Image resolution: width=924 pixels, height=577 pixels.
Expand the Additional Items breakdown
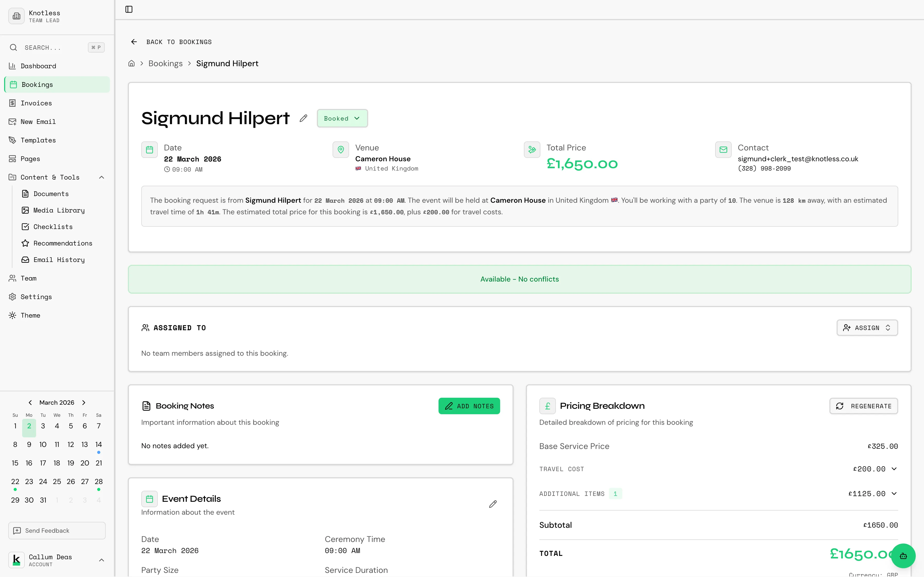pos(895,494)
